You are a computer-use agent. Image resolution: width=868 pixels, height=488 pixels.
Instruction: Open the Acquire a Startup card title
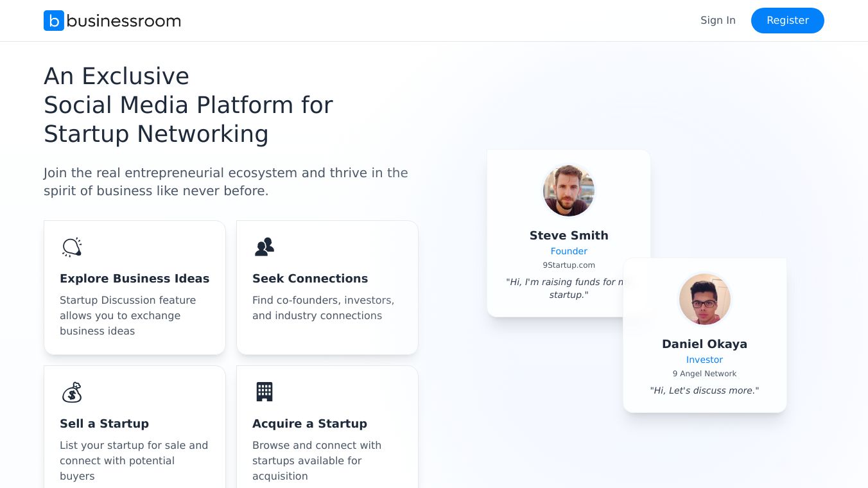point(309,424)
